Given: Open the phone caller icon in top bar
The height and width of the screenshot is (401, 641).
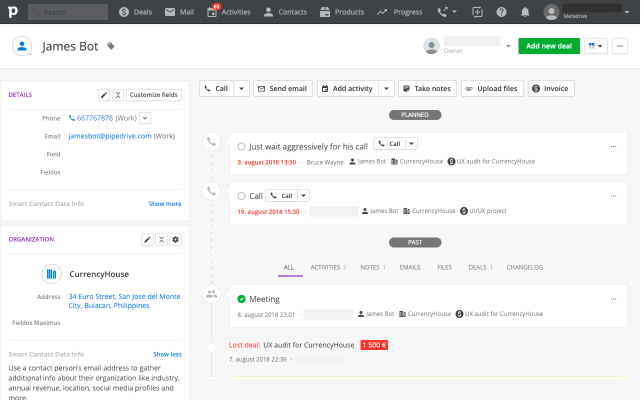Looking at the screenshot, I should tap(442, 12).
